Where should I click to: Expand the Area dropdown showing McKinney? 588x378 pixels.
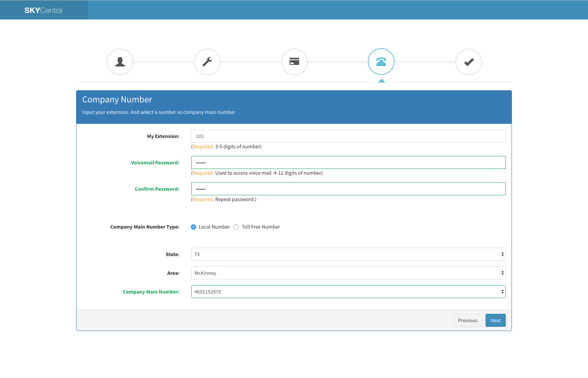[x=348, y=273]
